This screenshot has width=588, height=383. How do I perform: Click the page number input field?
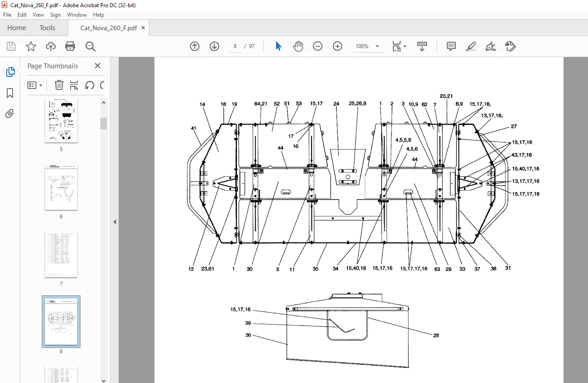[x=235, y=46]
